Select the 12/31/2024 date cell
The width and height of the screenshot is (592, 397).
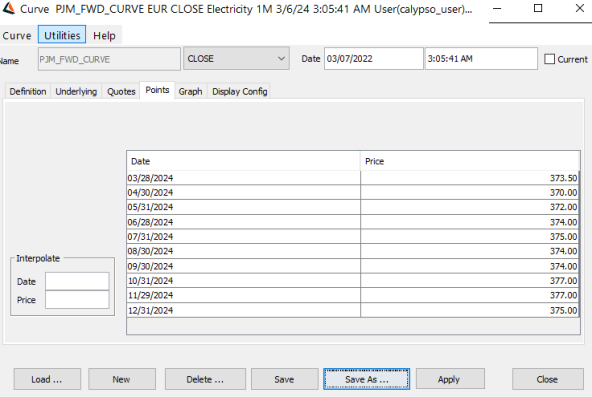(244, 310)
